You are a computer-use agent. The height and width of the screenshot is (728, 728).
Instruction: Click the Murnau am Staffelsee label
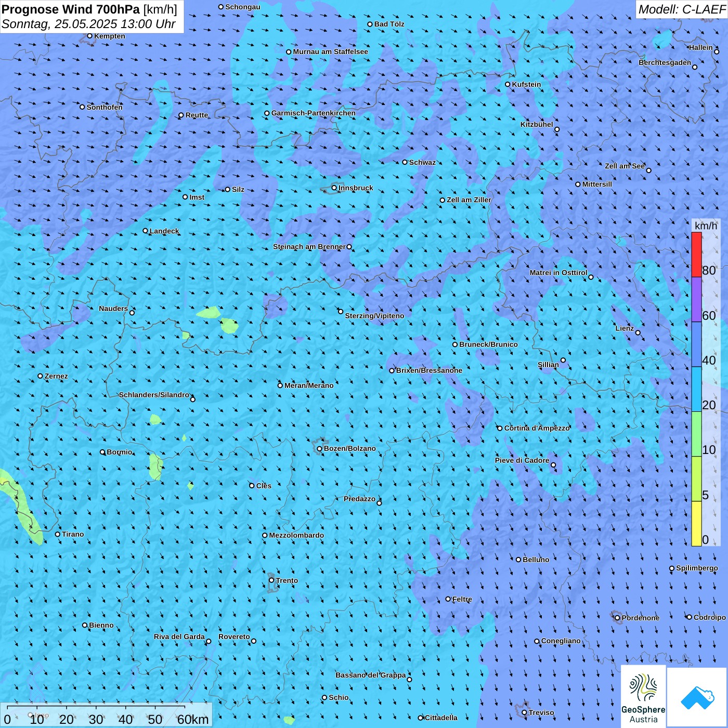(x=331, y=51)
